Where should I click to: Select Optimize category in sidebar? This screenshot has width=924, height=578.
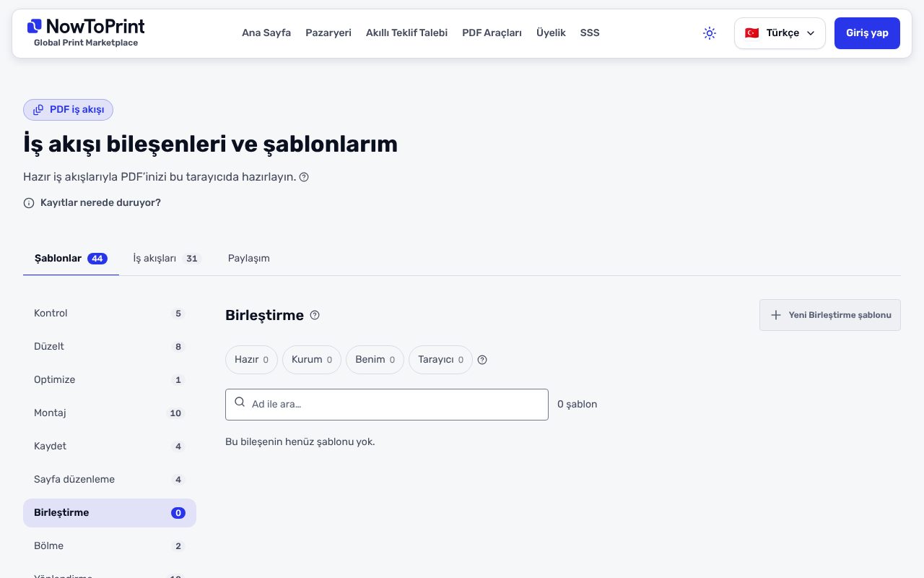(110, 380)
